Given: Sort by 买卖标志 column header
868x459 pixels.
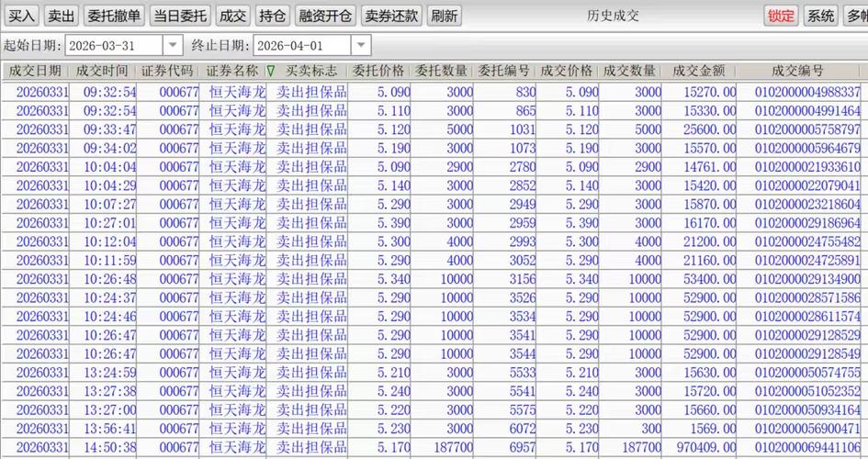Looking at the screenshot, I should 311,71.
